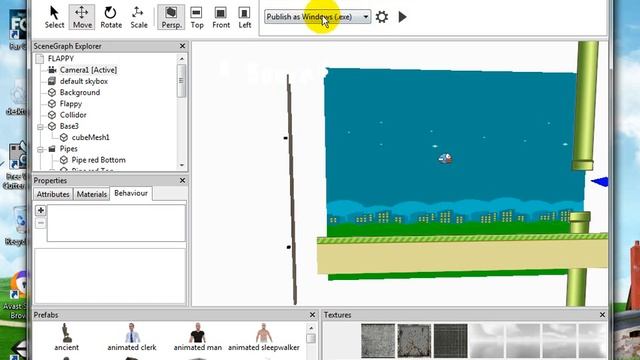Select the Background node

coord(80,92)
